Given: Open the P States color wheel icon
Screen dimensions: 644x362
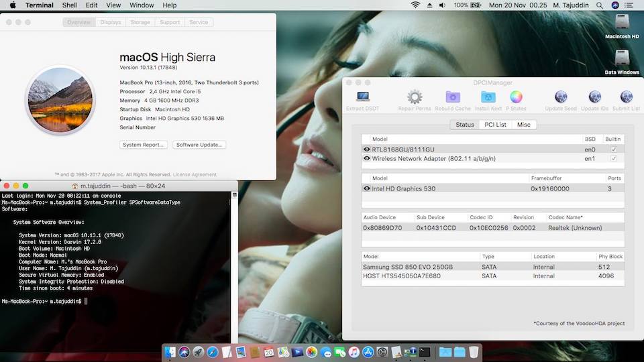Looking at the screenshot, I should 516,97.
